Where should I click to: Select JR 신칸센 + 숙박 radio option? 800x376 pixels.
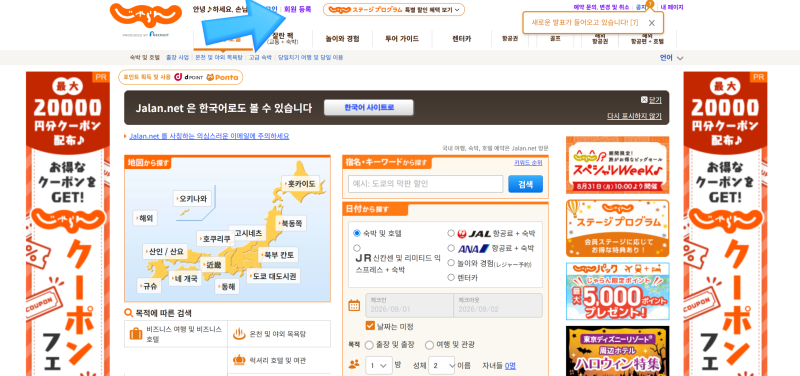357,248
